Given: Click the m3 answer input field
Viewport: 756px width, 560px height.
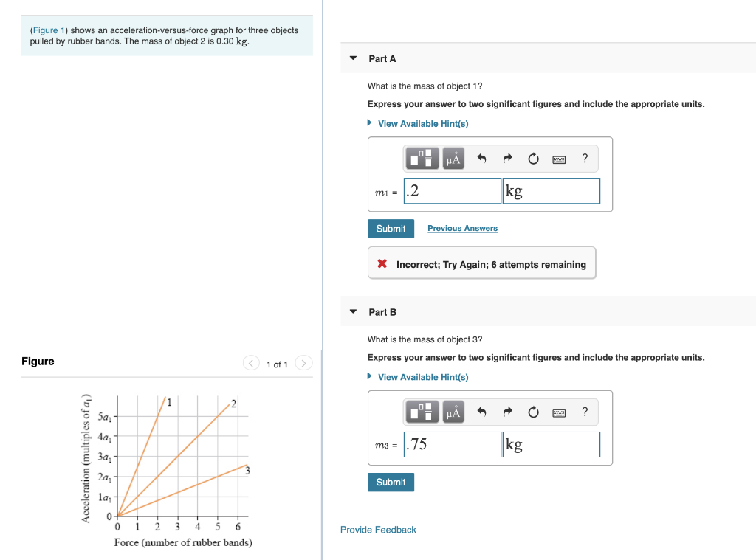Looking at the screenshot, I should [x=452, y=443].
